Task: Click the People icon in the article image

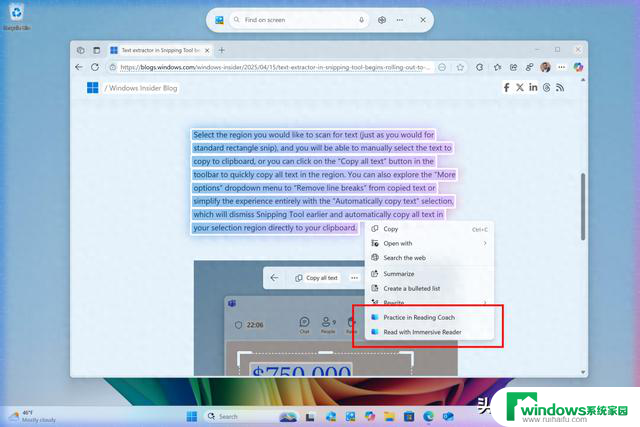Action: 328,325
